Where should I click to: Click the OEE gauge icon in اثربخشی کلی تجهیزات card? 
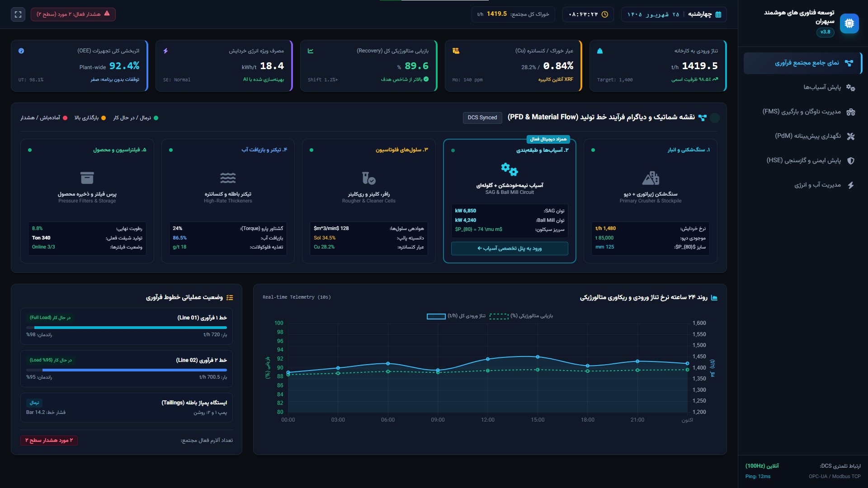21,51
